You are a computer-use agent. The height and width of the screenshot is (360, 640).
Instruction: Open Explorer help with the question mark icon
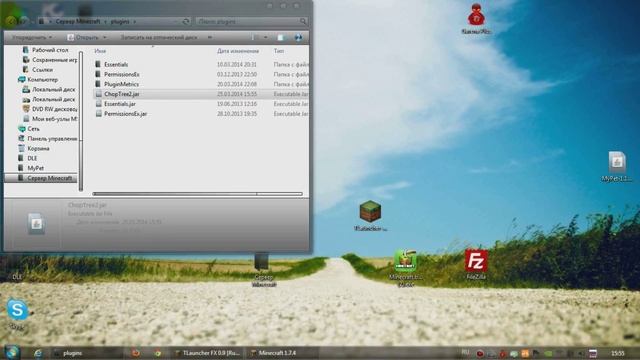point(298,38)
